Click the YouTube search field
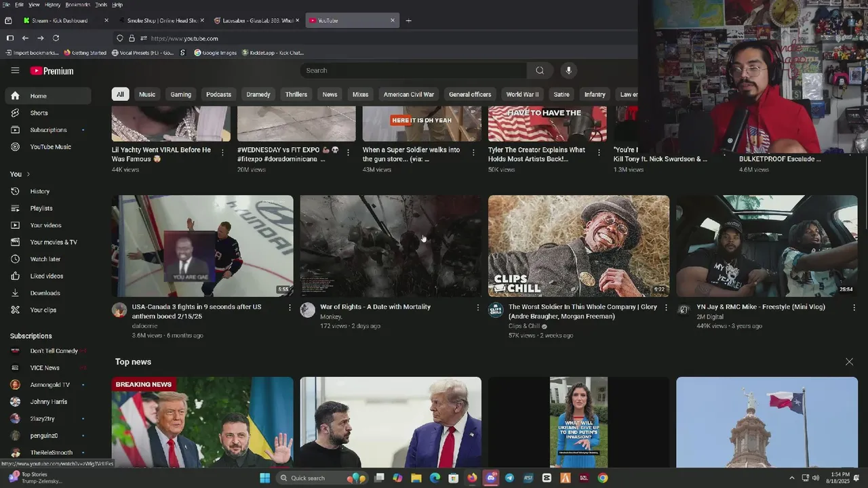This screenshot has width=868, height=488. [x=414, y=70]
